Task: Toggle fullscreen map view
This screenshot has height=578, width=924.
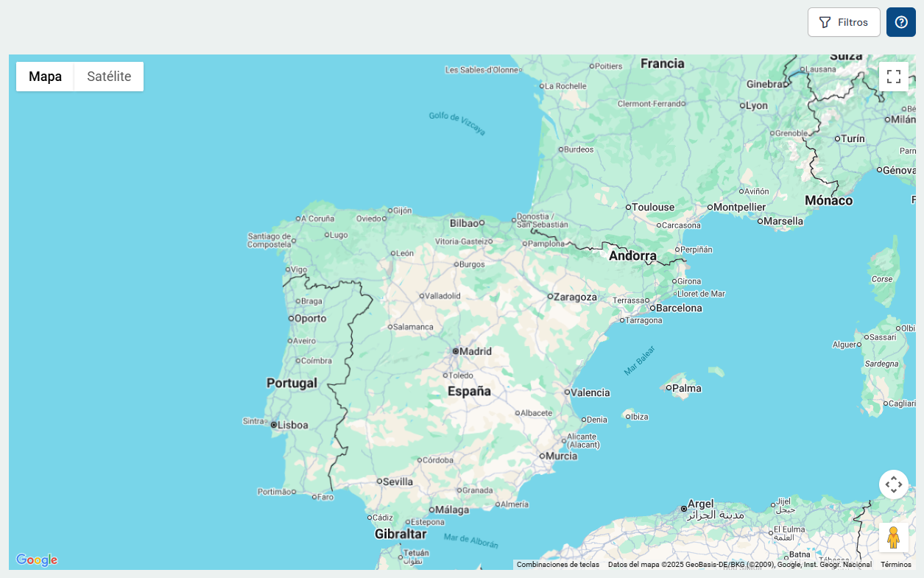Action: (894, 77)
